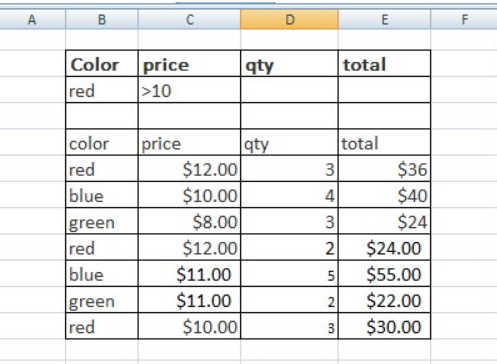Select the lowercase color header cell
497x364 pixels.
click(102, 142)
